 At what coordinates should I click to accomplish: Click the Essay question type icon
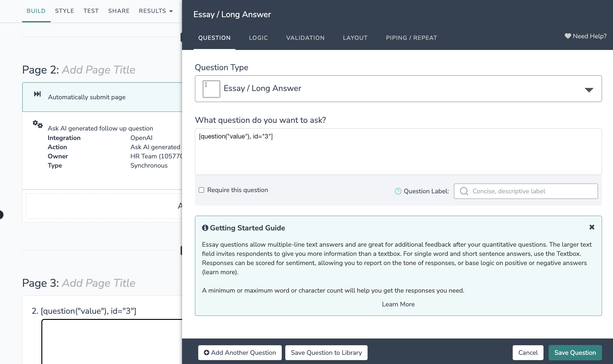tap(211, 89)
